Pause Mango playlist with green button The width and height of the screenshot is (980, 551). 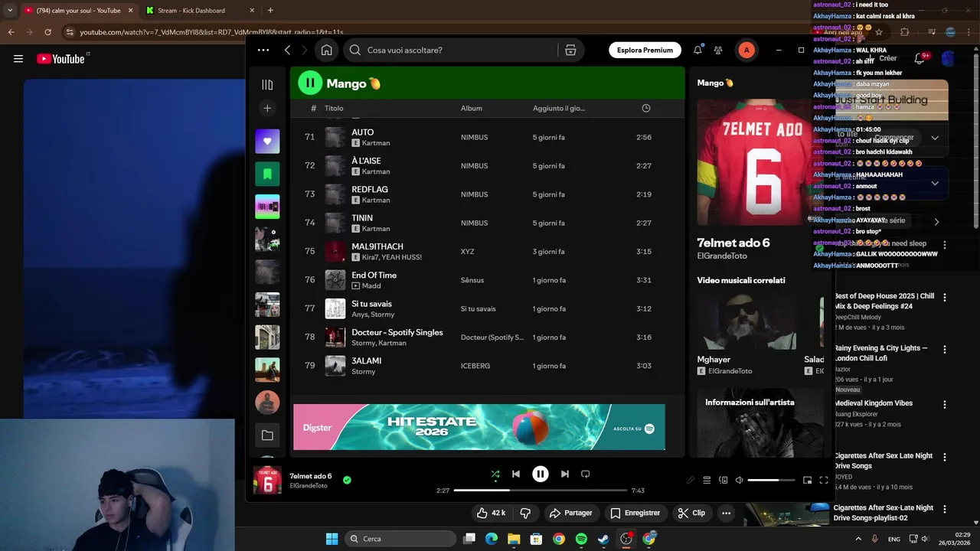[x=310, y=83]
